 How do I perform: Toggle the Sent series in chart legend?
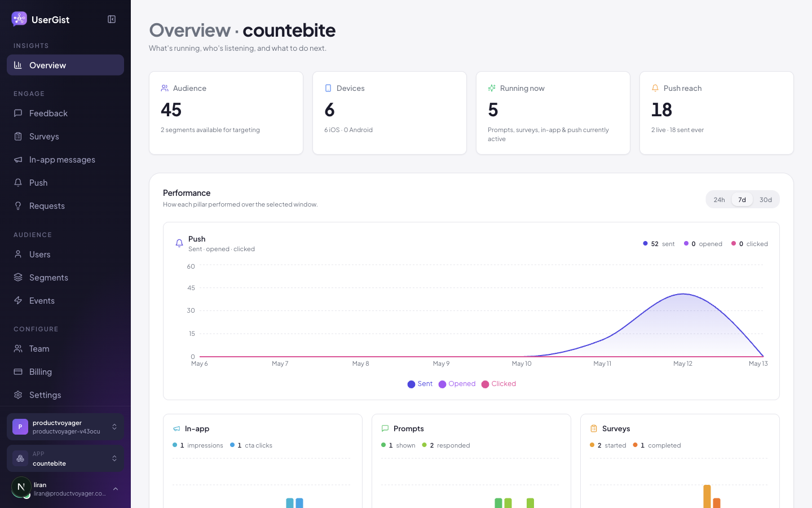pos(420,384)
